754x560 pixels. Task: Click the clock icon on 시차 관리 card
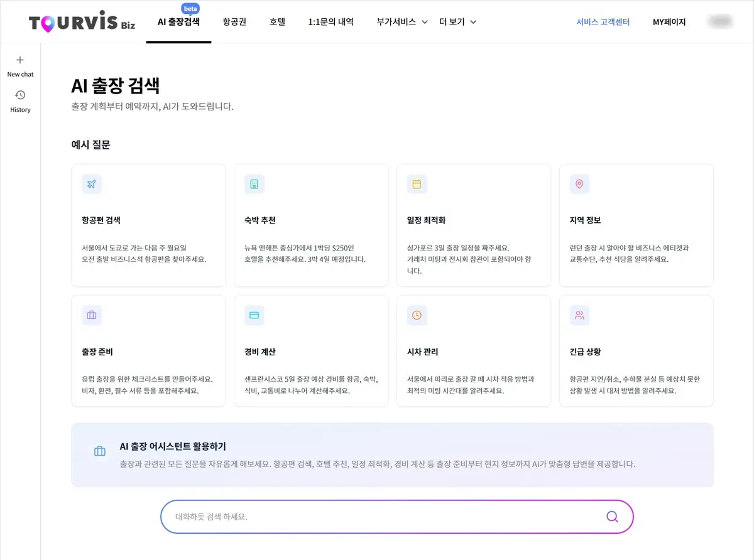(x=417, y=315)
